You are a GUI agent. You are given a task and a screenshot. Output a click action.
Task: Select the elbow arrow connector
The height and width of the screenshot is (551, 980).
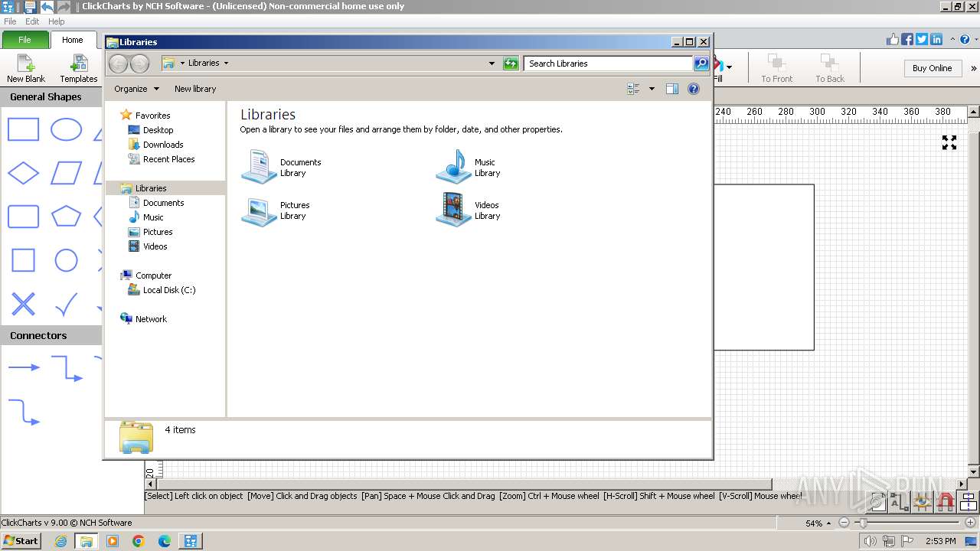click(x=67, y=368)
